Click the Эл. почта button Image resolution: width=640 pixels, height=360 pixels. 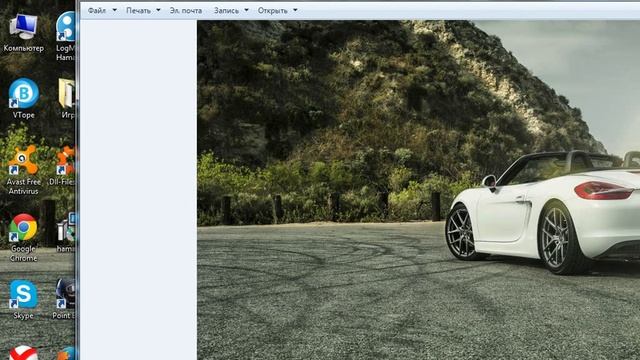[x=186, y=11]
